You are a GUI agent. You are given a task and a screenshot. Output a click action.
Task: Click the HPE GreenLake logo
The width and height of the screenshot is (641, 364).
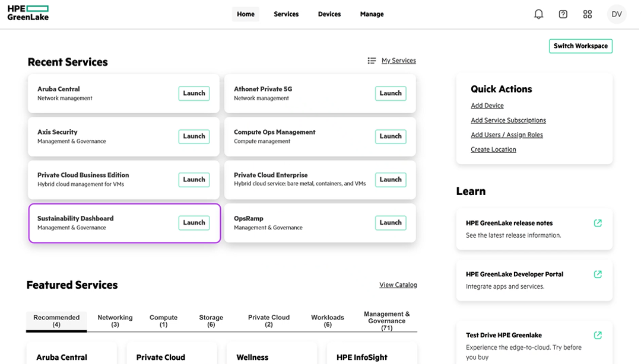28,13
